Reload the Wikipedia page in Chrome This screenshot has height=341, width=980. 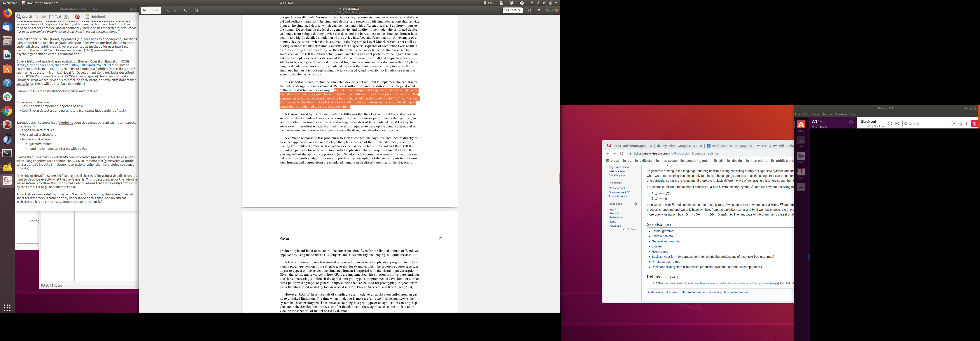coord(622,154)
